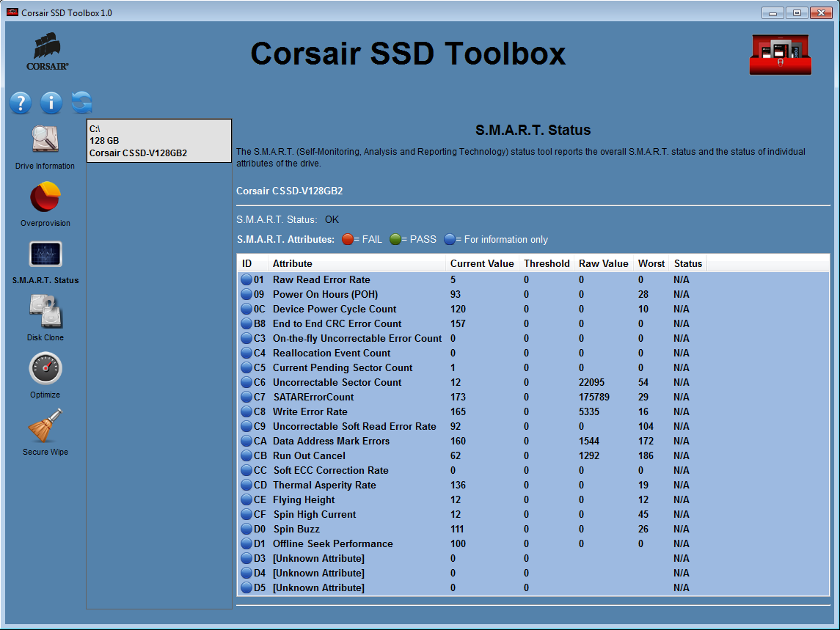Select the Spin High Current row
Image resolution: width=840 pixels, height=630 pixels.
coord(533,514)
